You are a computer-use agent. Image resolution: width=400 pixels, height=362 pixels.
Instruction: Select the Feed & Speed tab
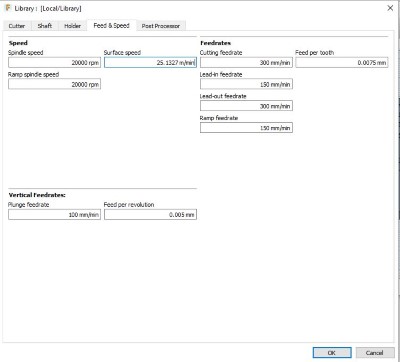111,26
